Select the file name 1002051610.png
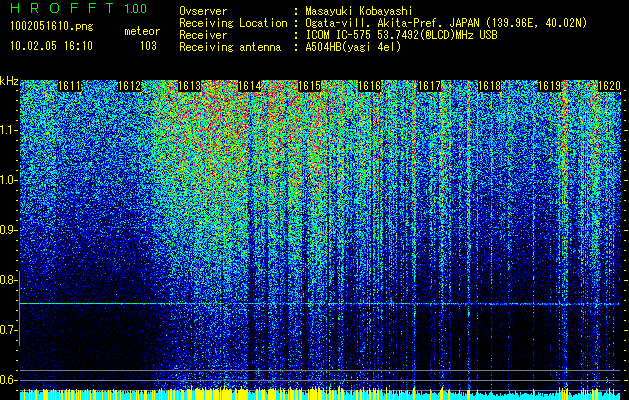629x400 pixels. 52,27
